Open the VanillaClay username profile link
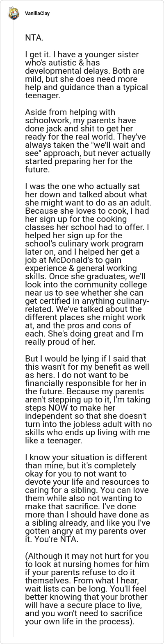 37,14
